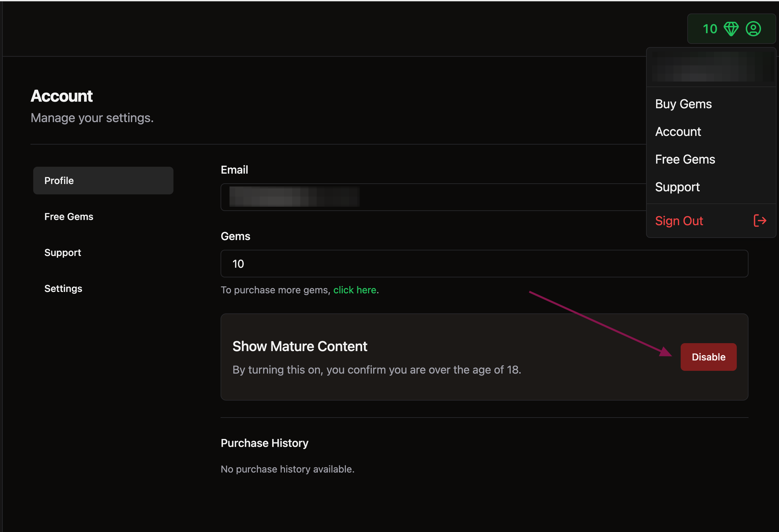The height and width of the screenshot is (532, 779).
Task: Disable the Show Mature Content setting
Action: pos(708,357)
